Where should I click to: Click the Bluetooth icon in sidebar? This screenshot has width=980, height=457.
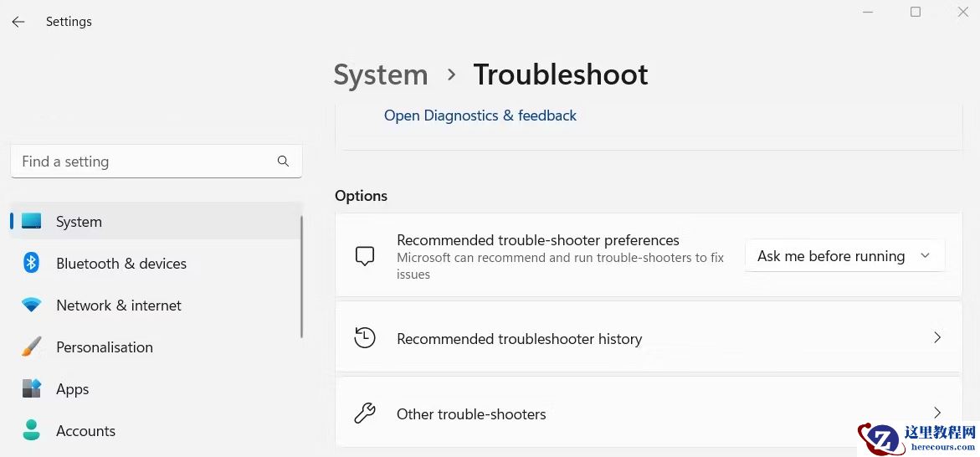(32, 264)
